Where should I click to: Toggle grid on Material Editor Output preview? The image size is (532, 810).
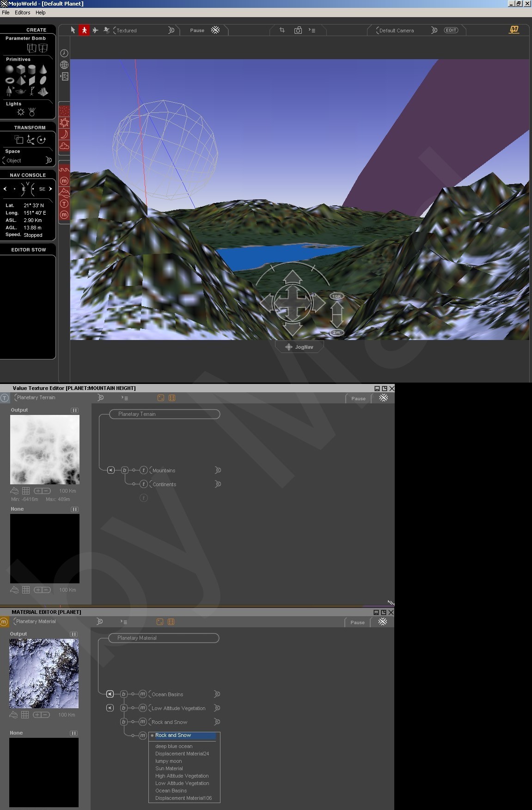(25, 715)
